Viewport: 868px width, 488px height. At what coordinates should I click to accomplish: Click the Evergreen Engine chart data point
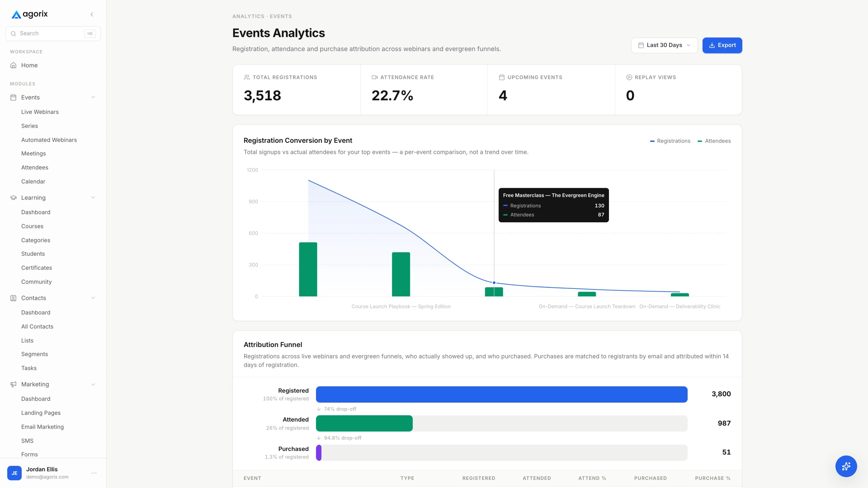point(494,282)
